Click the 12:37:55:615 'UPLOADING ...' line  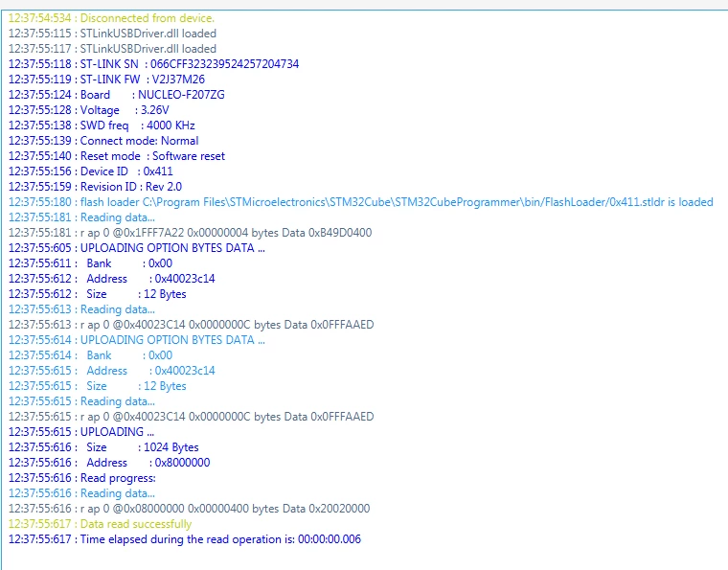pos(81,432)
